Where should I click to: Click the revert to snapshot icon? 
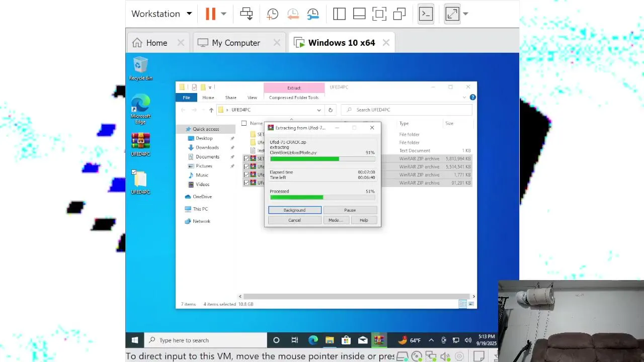pyautogui.click(x=293, y=14)
